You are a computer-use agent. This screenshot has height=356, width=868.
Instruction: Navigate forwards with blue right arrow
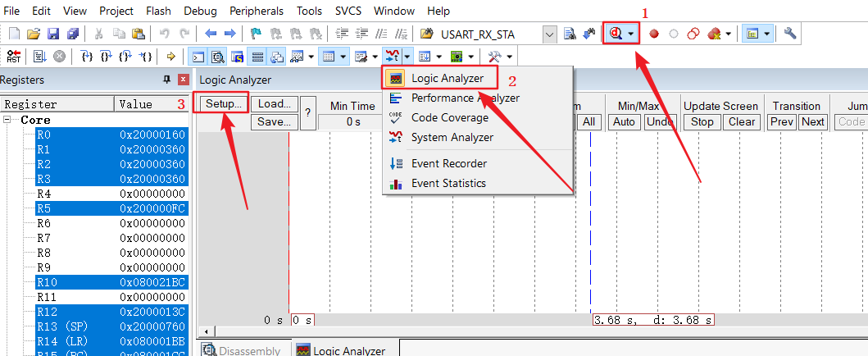[229, 34]
